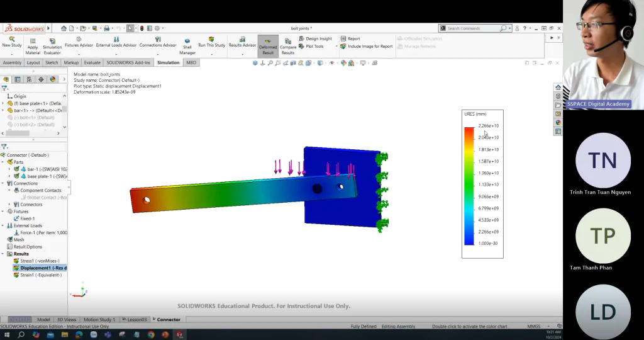This screenshot has height=340, width=644.
Task: Switch to the Sketch tab
Action: coord(52,62)
